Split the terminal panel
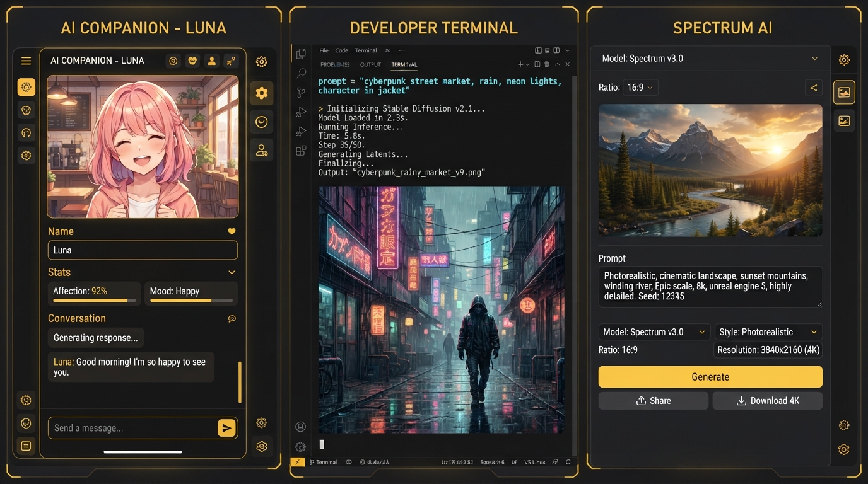This screenshot has height=484, width=868. [537, 64]
